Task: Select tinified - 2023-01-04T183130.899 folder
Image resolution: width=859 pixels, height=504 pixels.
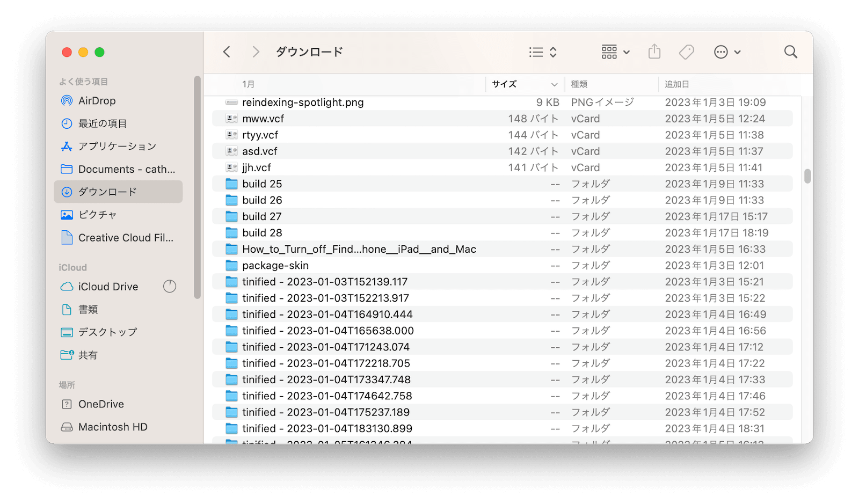Action: pos(502,429)
